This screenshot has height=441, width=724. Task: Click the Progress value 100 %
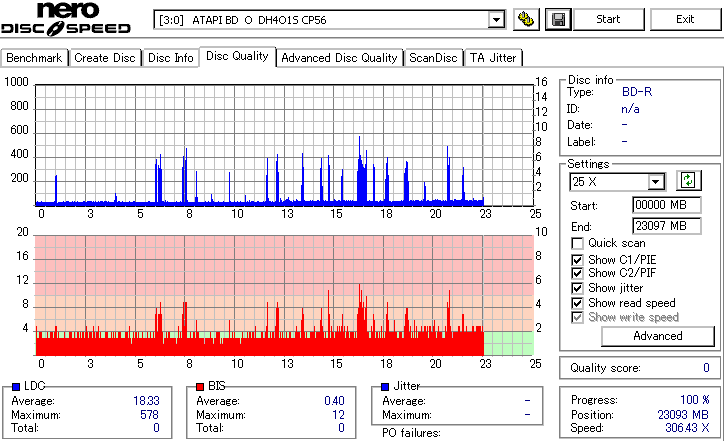pyautogui.click(x=694, y=399)
